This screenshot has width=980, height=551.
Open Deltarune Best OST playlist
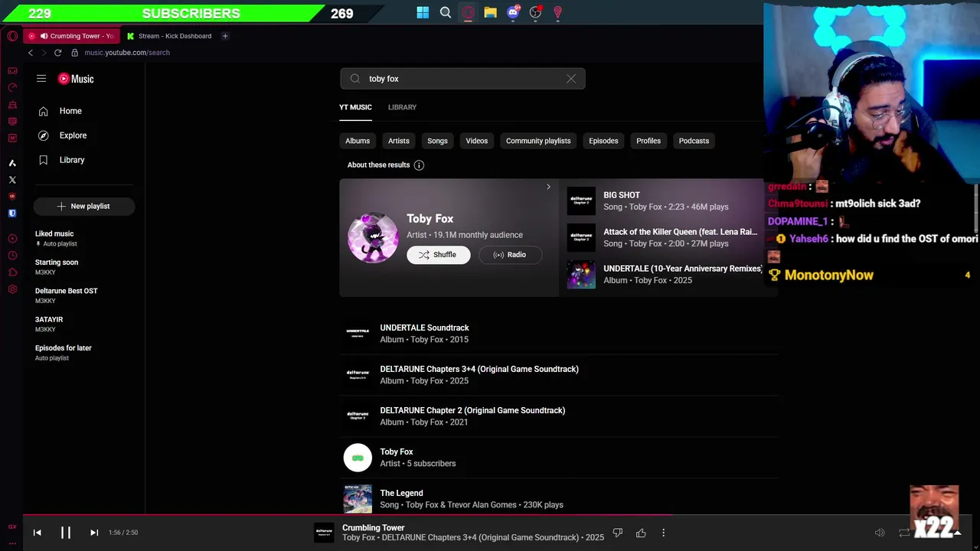pos(84,296)
